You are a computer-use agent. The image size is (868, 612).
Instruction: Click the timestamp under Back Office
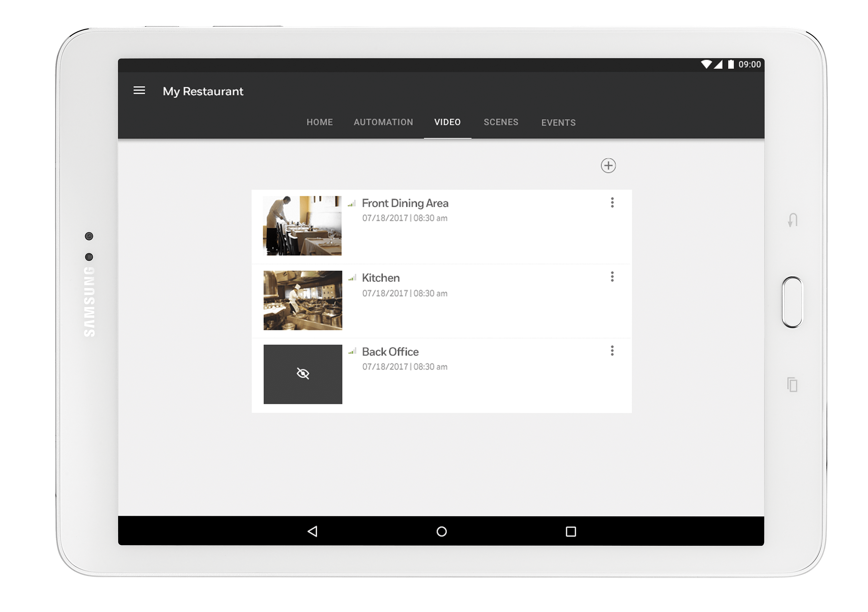(x=404, y=367)
